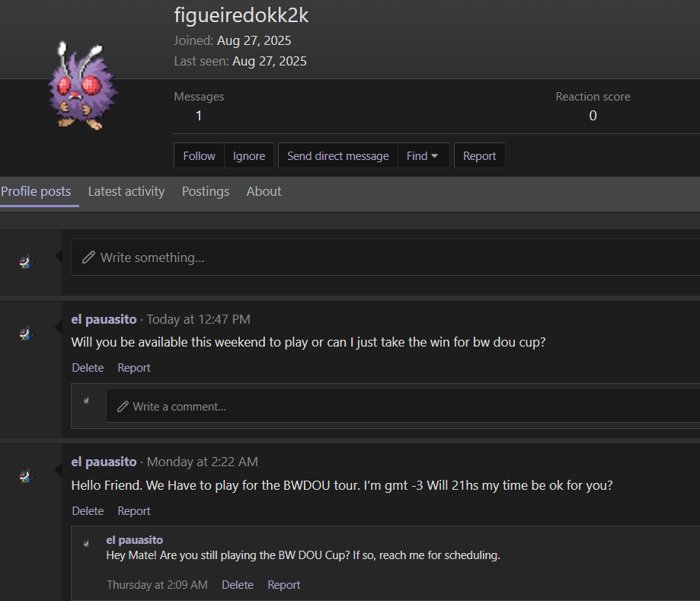Expand the Find dropdown menu
700x601 pixels.
423,156
